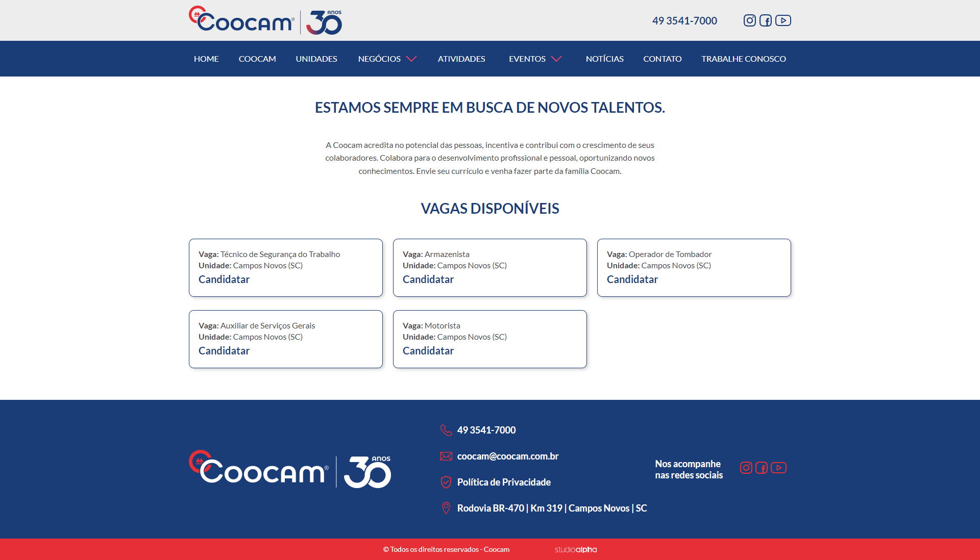Expand the Negócios dropdown arrow
The width and height of the screenshot is (980, 560).
(x=411, y=59)
